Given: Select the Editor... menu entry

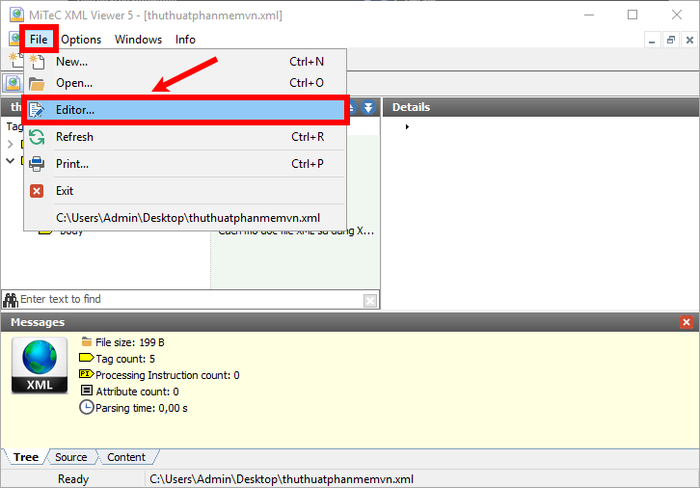Looking at the screenshot, I should click(x=185, y=110).
